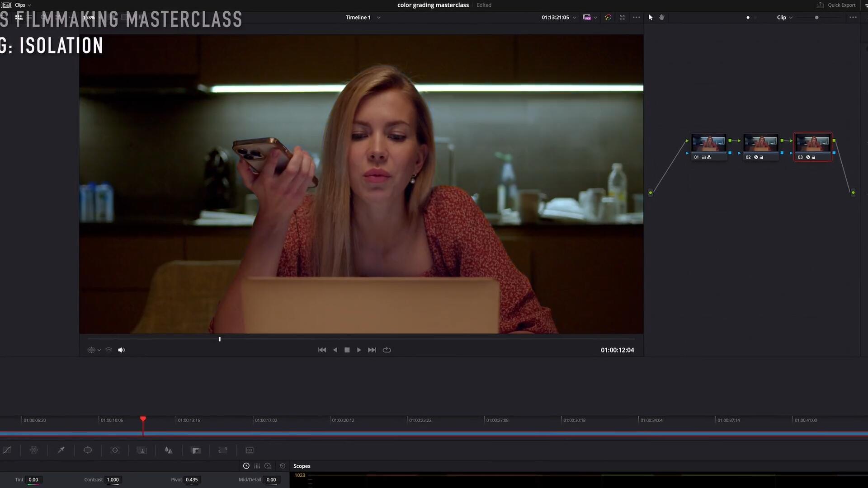The image size is (868, 488).
Task: Mute the viewer audio speaker
Action: (x=121, y=350)
